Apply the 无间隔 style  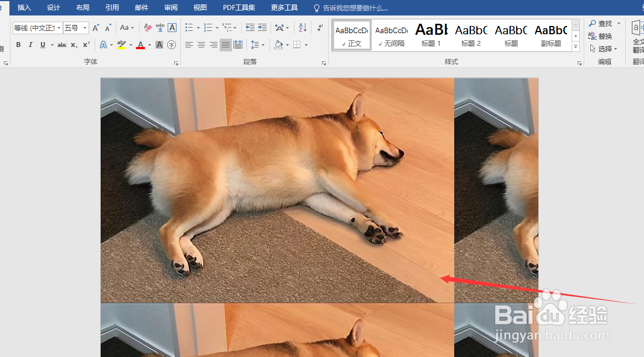point(391,35)
